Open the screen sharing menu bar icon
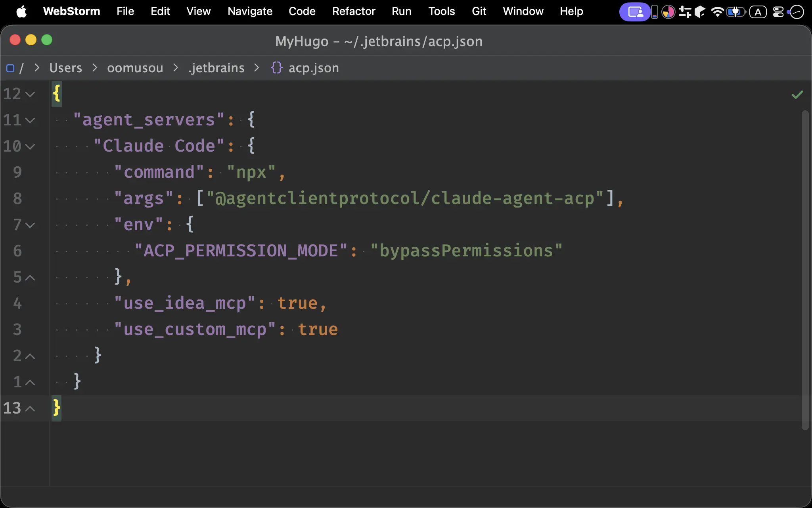This screenshot has height=508, width=812. pyautogui.click(x=635, y=12)
